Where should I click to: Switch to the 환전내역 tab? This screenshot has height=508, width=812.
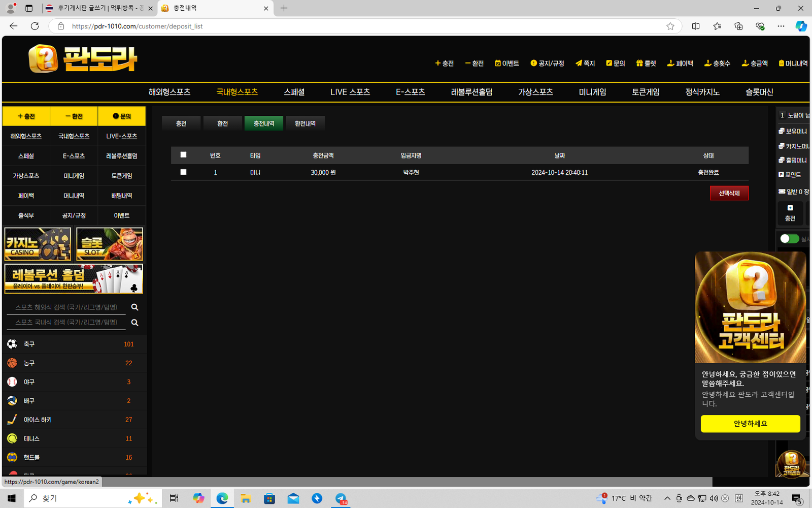305,123
